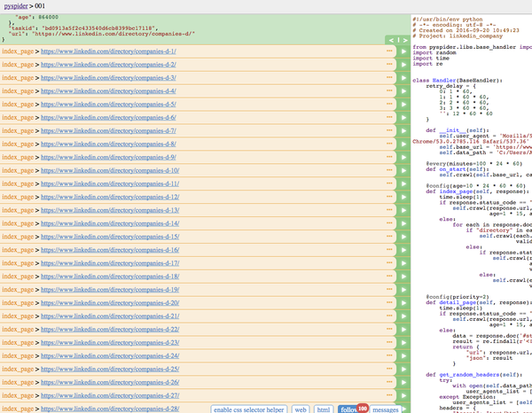This screenshot has width=532, height=413.
Task: Run the companies-d-13 follow task
Action: point(403,210)
